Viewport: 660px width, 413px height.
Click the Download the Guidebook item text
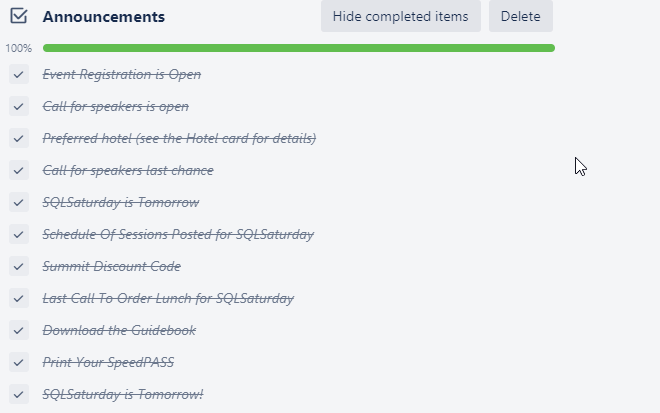tap(119, 331)
